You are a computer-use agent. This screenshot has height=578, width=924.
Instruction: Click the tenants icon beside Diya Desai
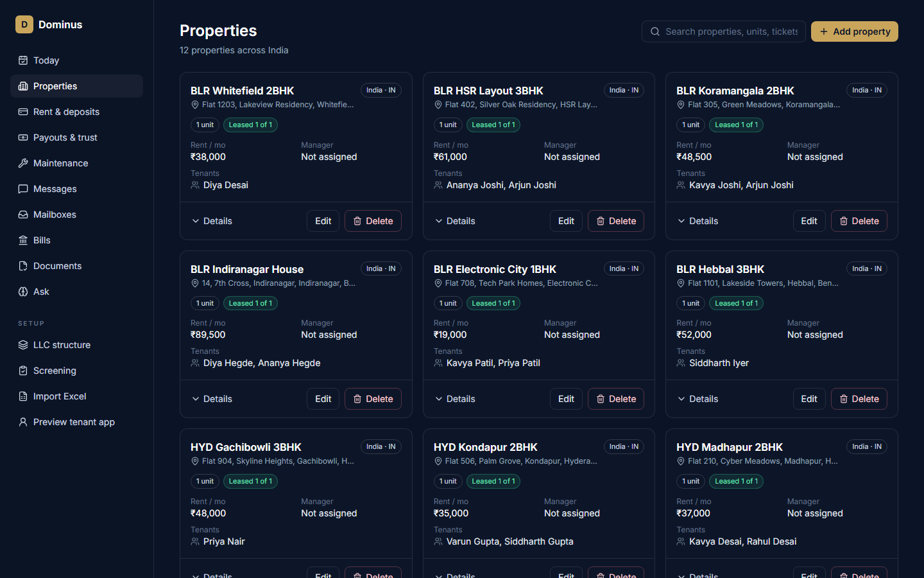(x=195, y=185)
